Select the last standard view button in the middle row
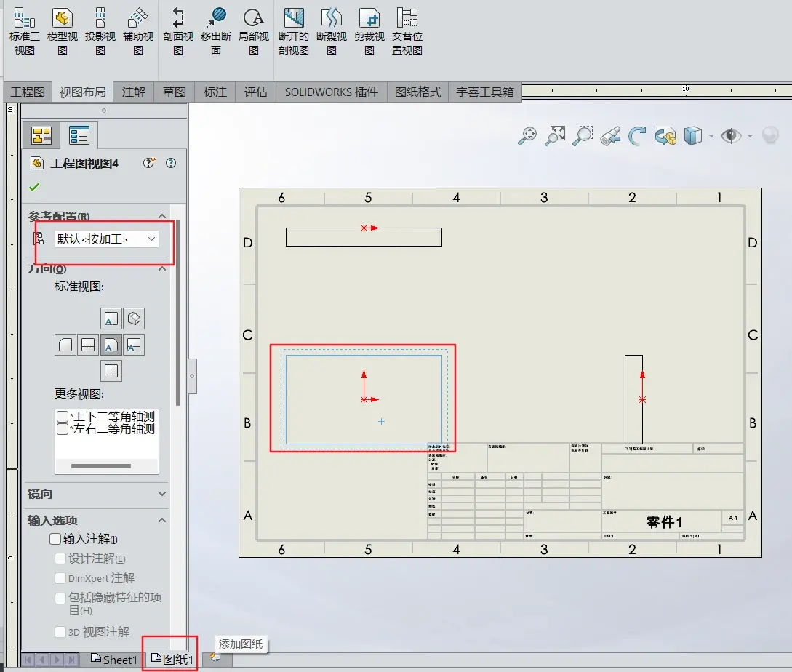This screenshot has height=672, width=792. pyautogui.click(x=134, y=345)
